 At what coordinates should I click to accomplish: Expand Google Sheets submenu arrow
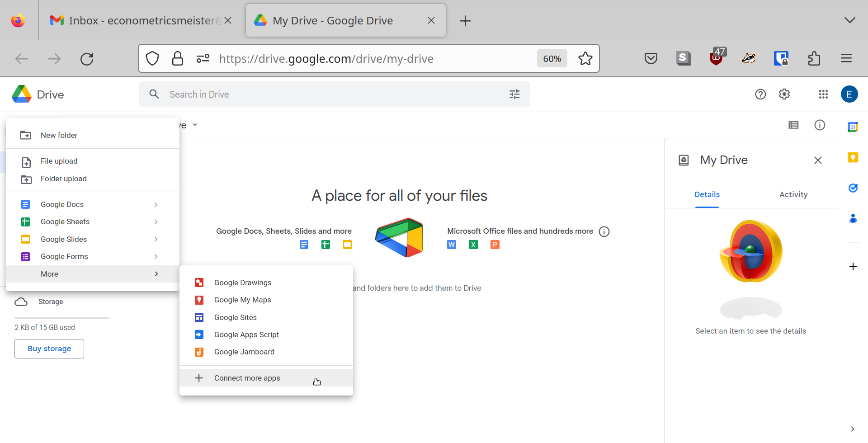(x=156, y=221)
